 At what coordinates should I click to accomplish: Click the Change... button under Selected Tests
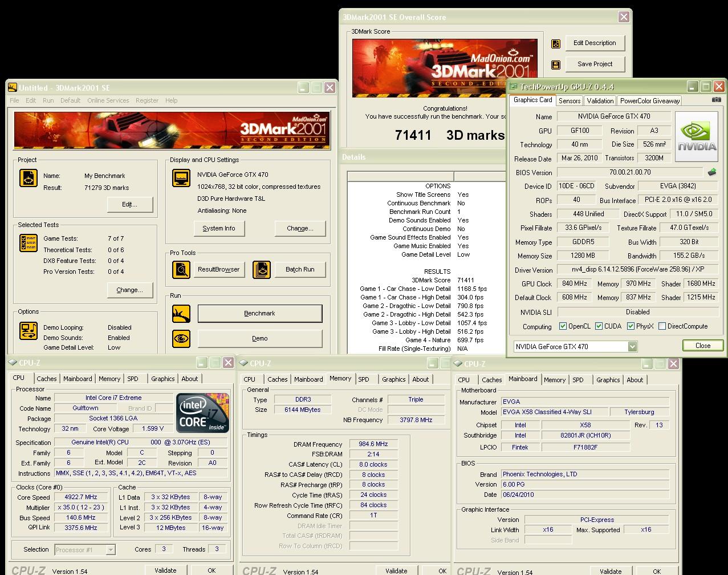130,290
